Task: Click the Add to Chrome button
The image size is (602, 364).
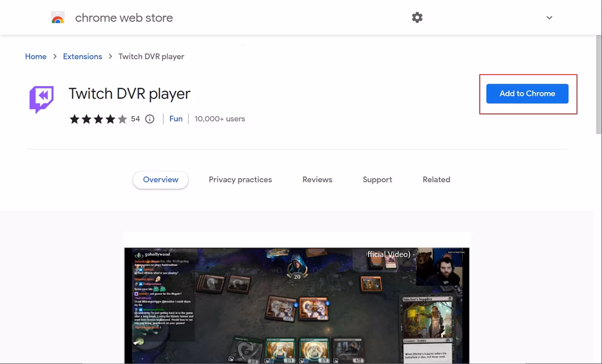Action: 527,94
